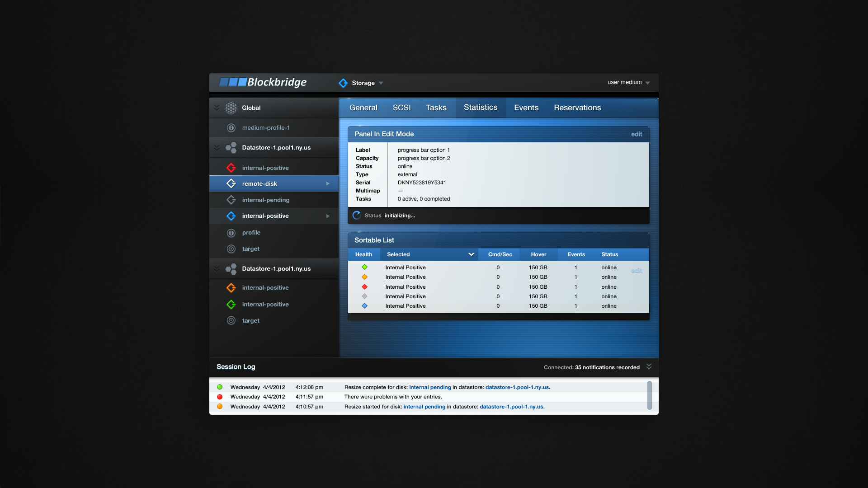Click edit on Panel In Edit Mode
868x488 pixels.
pyautogui.click(x=637, y=134)
